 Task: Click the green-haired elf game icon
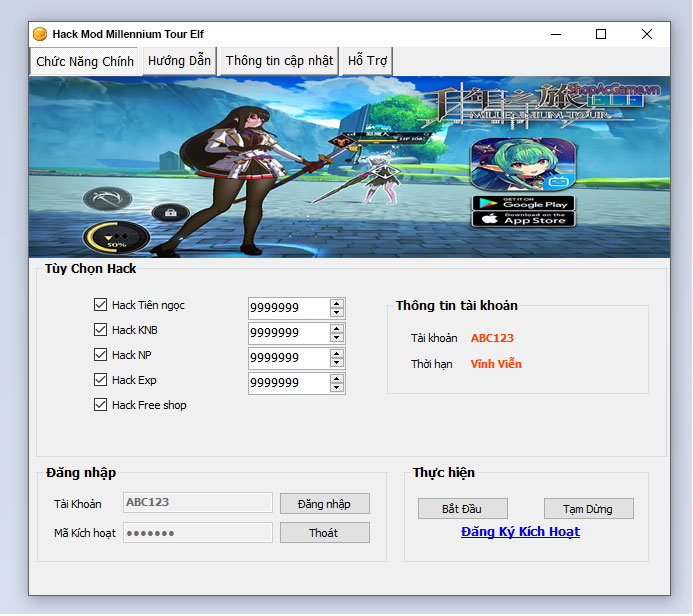(x=524, y=164)
